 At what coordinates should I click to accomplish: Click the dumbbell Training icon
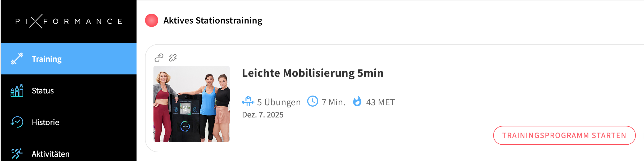(17, 59)
